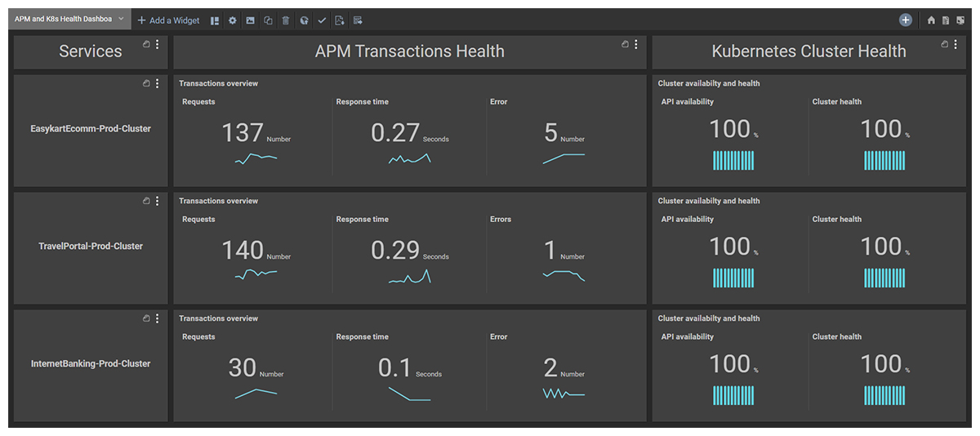The width and height of the screenshot is (980, 436).
Task: Click the copy dashboard icon
Action: (268, 20)
